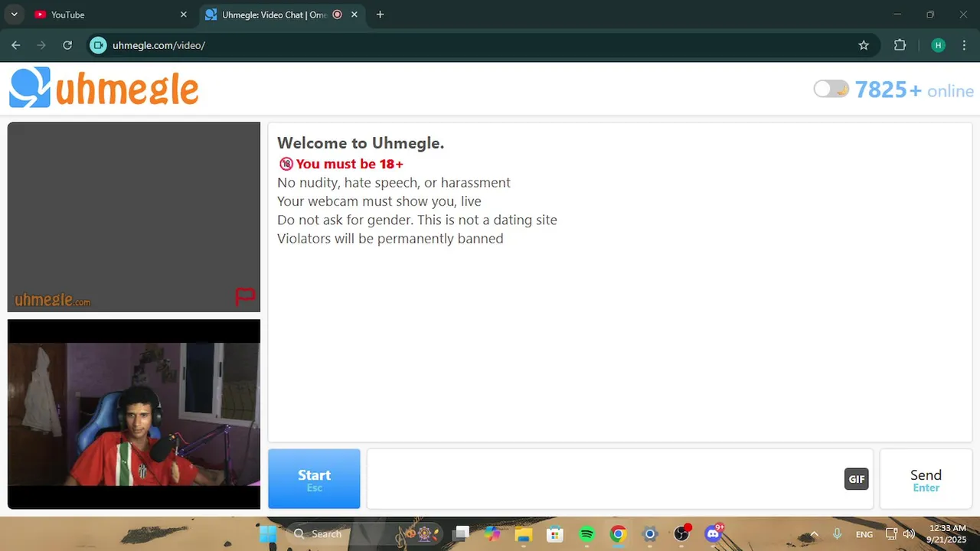Open the tab search dropdown
980x551 pixels.
14,15
